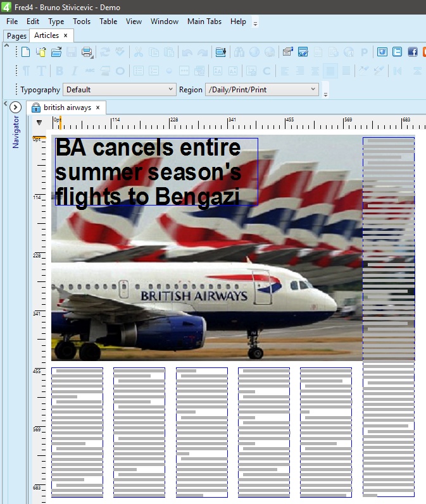Switch to the Pages tab
426x504 pixels.
[x=16, y=36]
